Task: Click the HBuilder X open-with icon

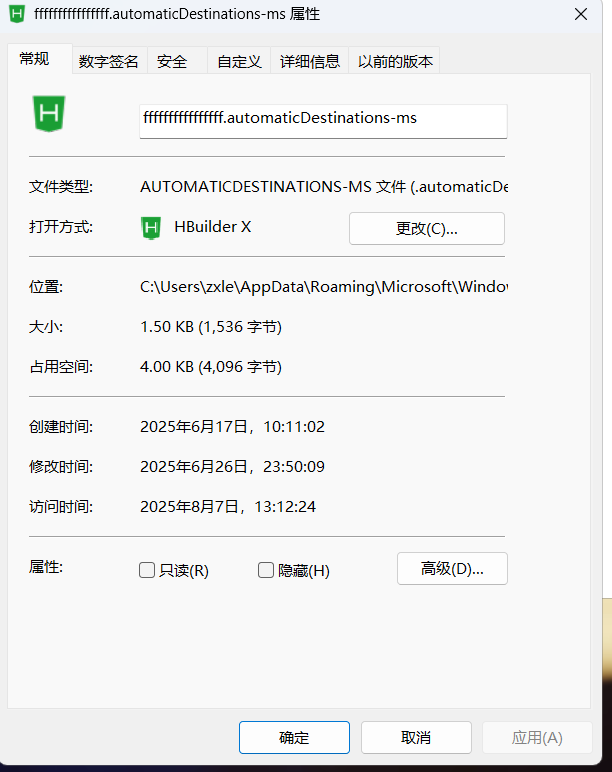Action: [150, 227]
